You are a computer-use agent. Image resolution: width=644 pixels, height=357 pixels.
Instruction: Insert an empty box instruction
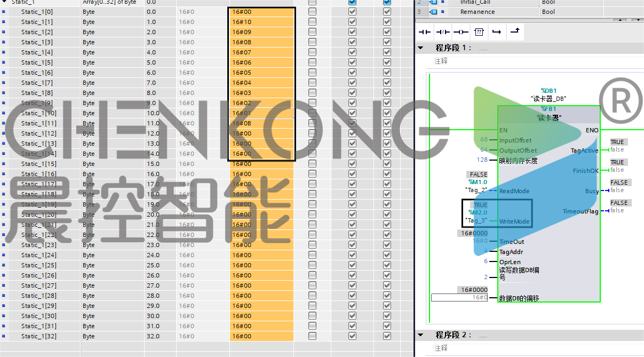coord(479,32)
